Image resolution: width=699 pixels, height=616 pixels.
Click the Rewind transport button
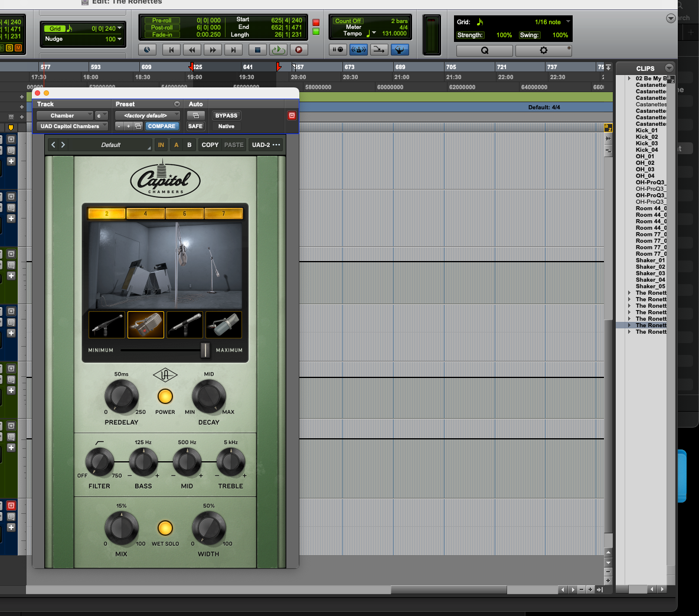pyautogui.click(x=192, y=50)
